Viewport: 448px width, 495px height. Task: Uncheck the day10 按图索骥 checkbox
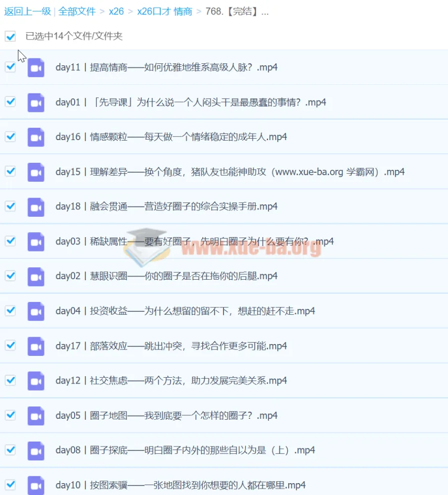click(10, 484)
